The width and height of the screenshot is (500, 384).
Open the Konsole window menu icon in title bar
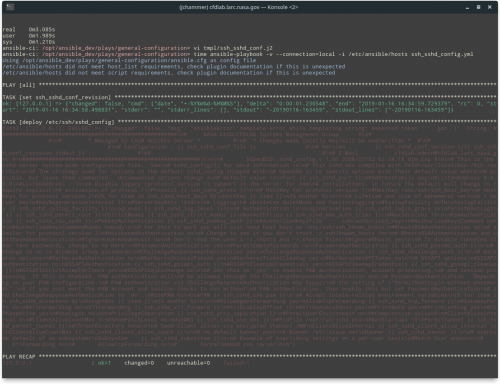click(x=10, y=7)
